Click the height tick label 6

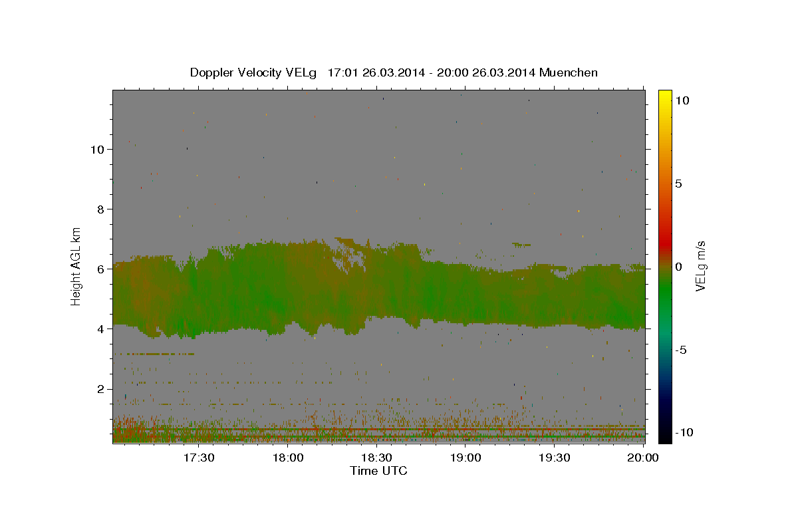click(101, 269)
